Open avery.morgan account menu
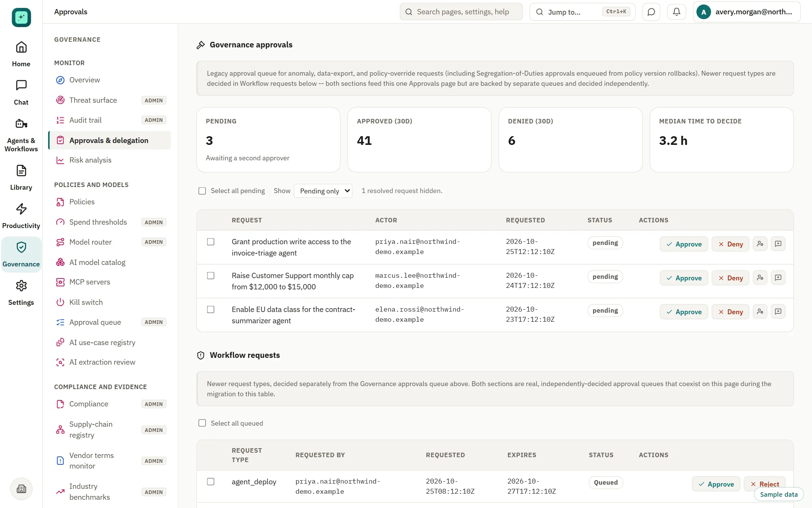This screenshot has width=812, height=508. click(x=747, y=12)
